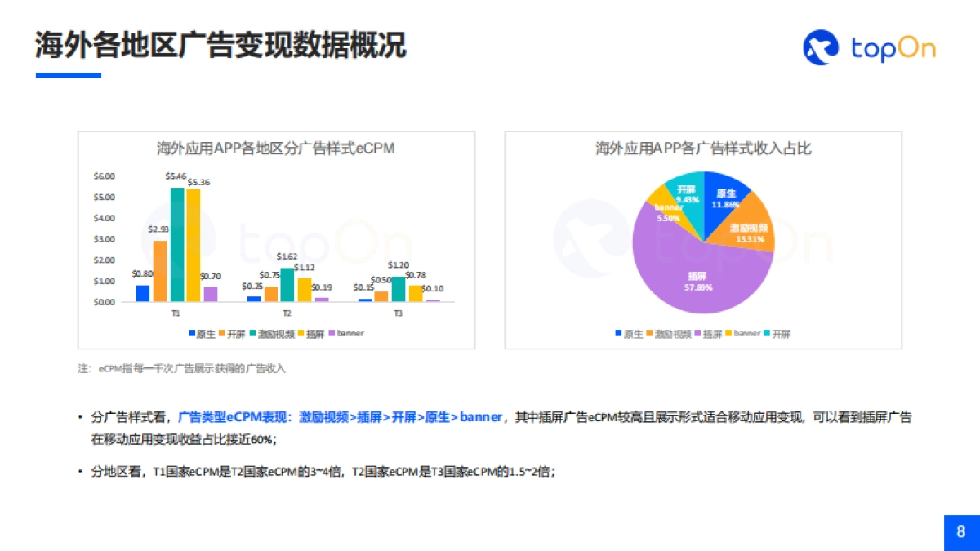This screenshot has width=980, height=551.
Task: Click the yellow 插屏 legend marker under bar chart
Action: pos(301,333)
